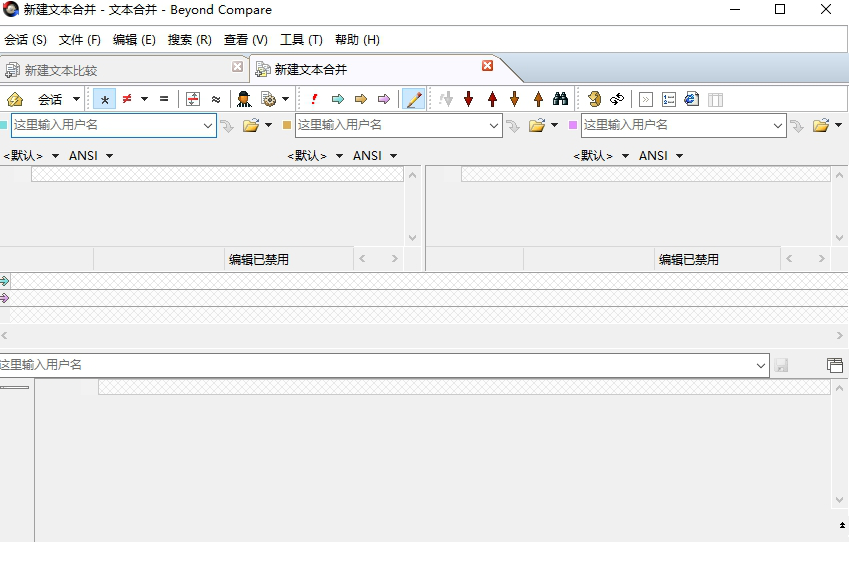Image resolution: width=849 pixels, height=563 pixels.
Task: Click the list details toolbar icon
Action: tap(669, 100)
